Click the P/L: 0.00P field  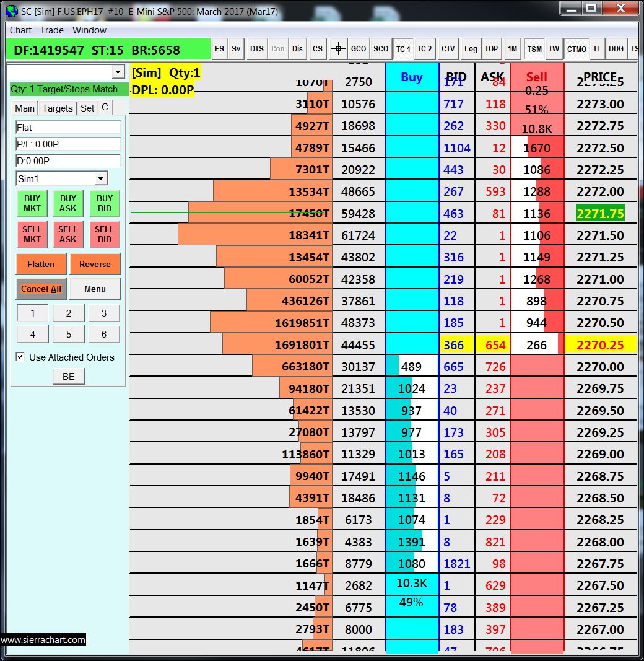68,144
